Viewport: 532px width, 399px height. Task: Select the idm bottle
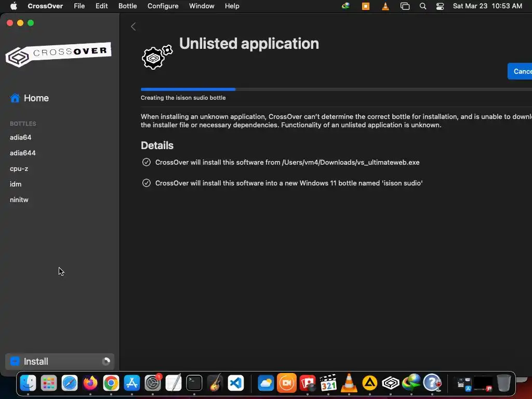(x=16, y=184)
